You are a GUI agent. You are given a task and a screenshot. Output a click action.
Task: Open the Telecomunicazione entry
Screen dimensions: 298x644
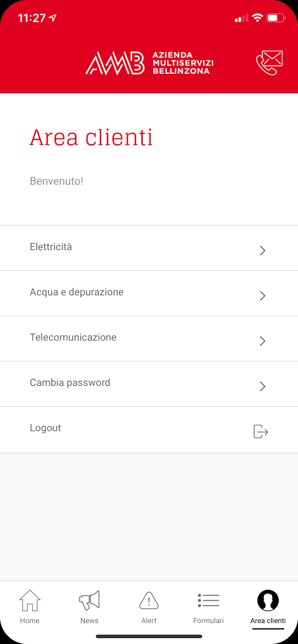coord(149,339)
